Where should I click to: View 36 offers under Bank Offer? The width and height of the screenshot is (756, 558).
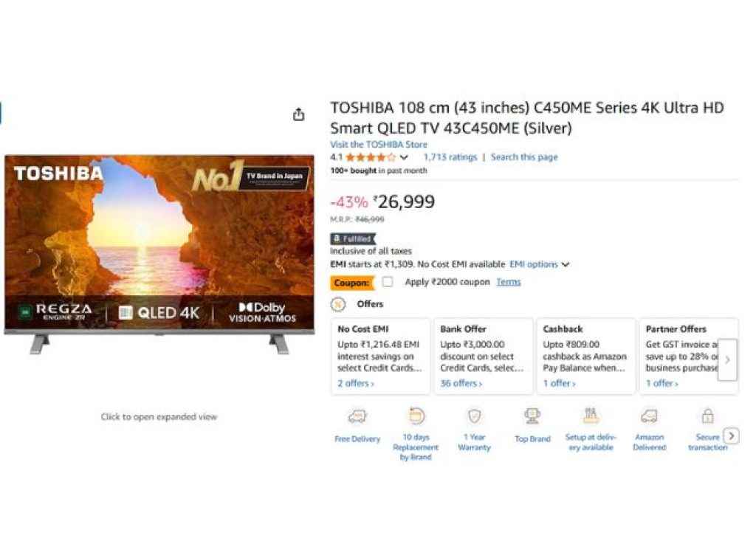[461, 384]
